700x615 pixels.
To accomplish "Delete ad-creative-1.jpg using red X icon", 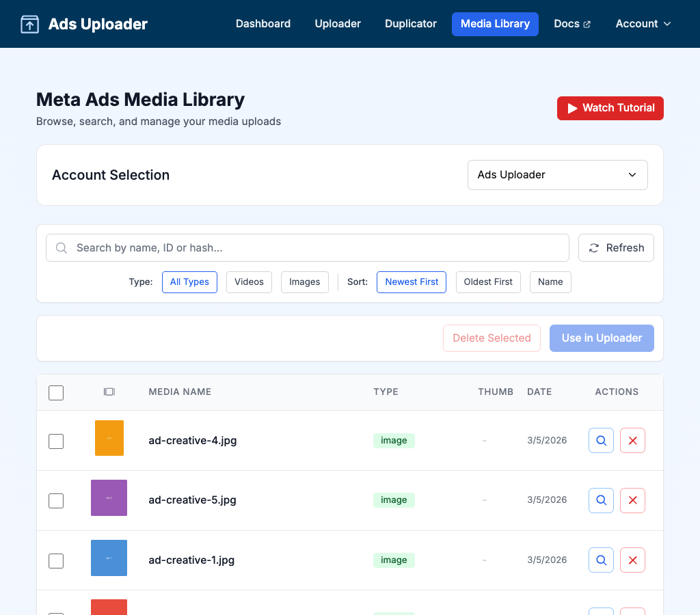I will (x=632, y=560).
